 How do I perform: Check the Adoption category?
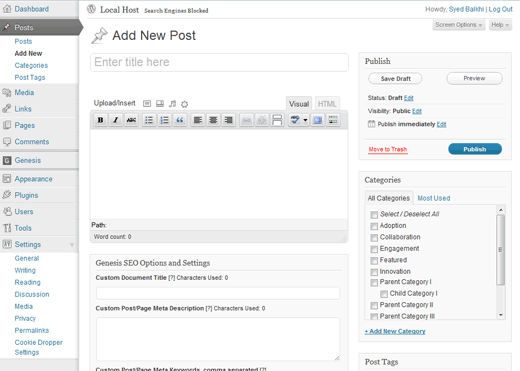[x=374, y=226]
